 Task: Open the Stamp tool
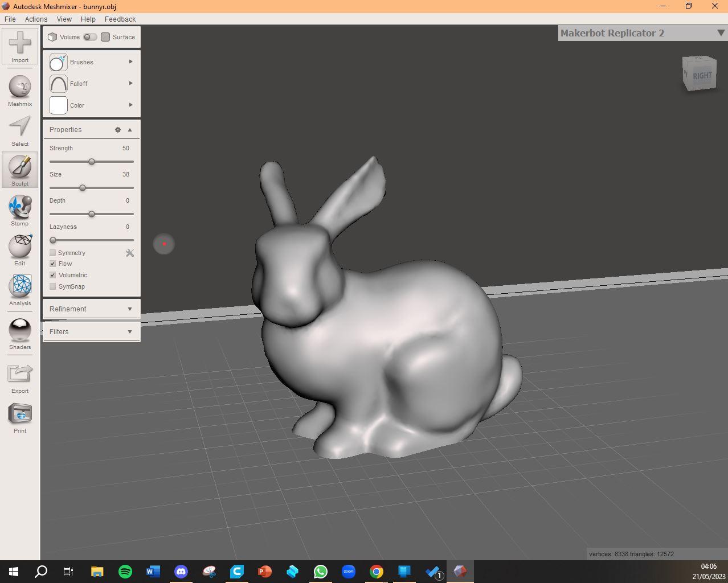[x=20, y=210]
